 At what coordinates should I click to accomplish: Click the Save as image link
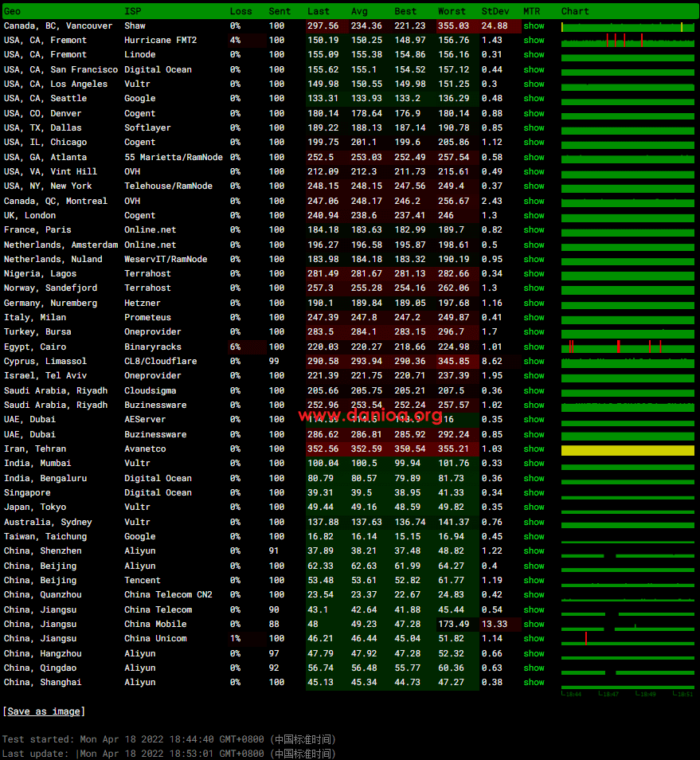(x=44, y=711)
